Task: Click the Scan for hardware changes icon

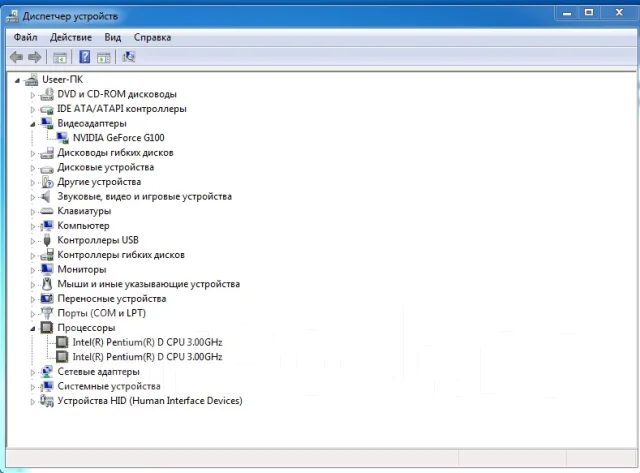Action: coord(129,57)
